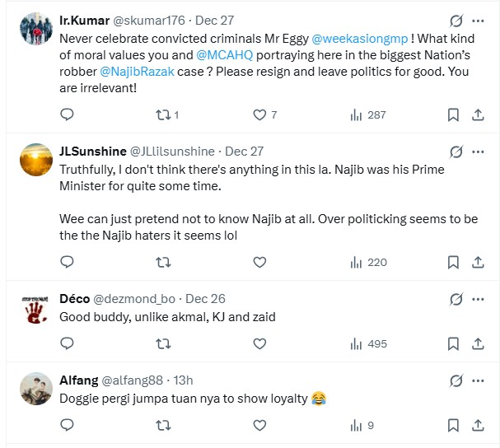500x448 pixels.
Task: Open more options on Alfang's tweet
Action: tap(479, 380)
